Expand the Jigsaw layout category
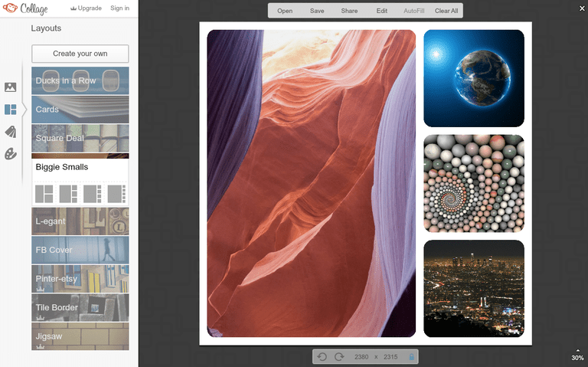588x367 pixels. 80,336
